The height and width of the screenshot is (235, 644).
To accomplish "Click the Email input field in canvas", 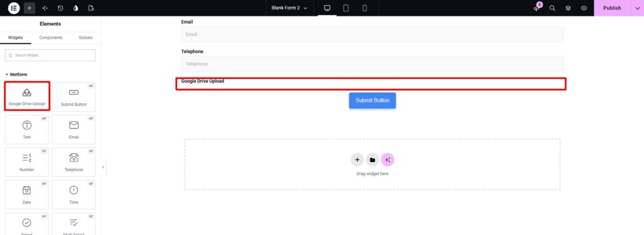I will tap(372, 35).
